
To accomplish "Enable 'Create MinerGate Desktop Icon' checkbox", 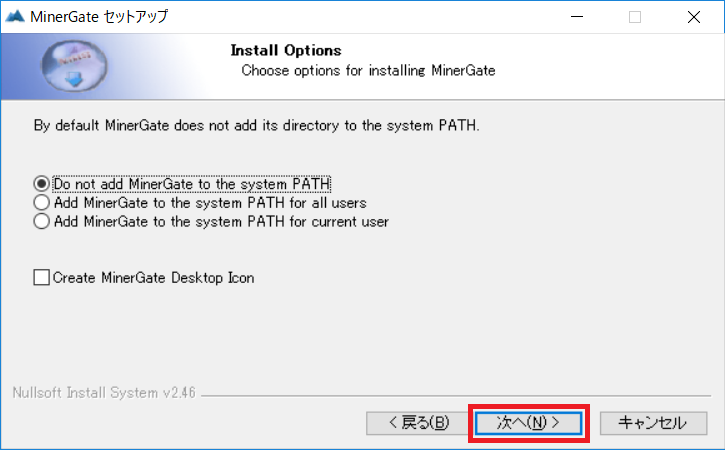I will click(x=42, y=277).
